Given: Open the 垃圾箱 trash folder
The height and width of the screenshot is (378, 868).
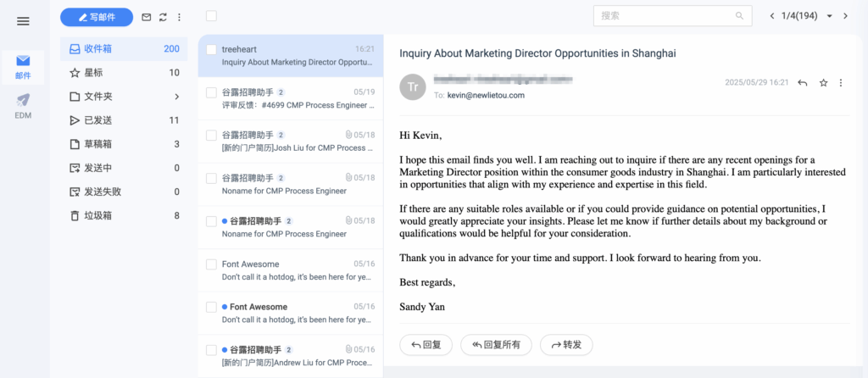Looking at the screenshot, I should 124,216.
